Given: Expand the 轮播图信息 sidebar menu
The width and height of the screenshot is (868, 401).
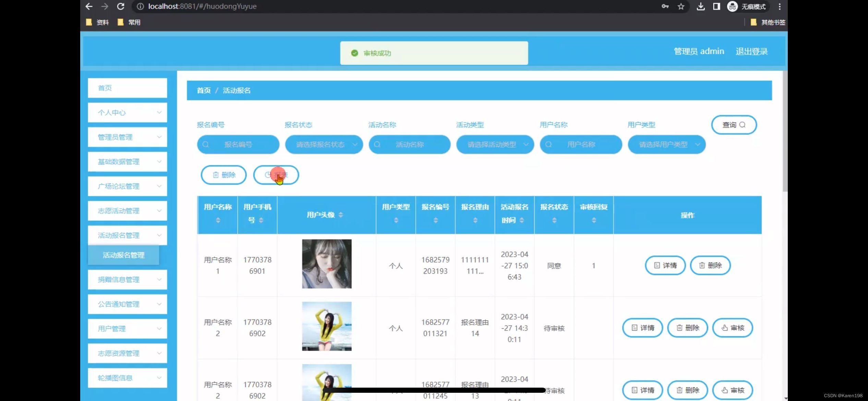Looking at the screenshot, I should coord(128,378).
